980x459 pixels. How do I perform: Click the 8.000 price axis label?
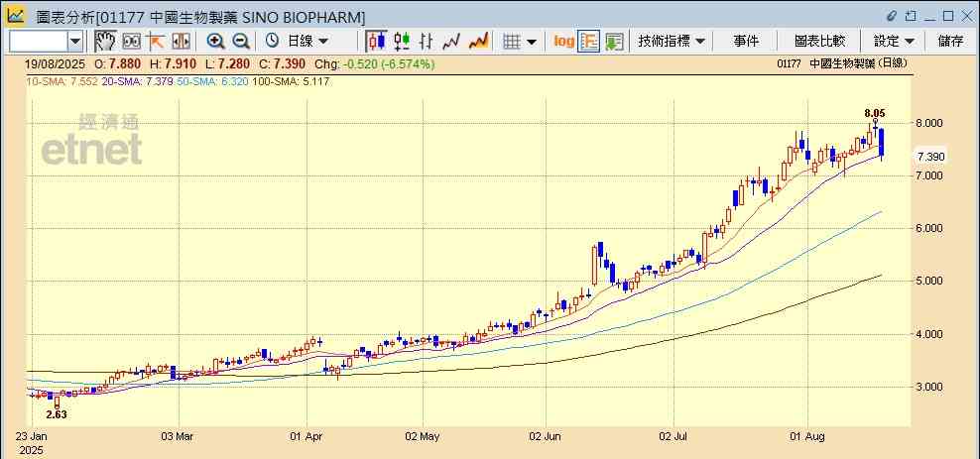(x=930, y=123)
